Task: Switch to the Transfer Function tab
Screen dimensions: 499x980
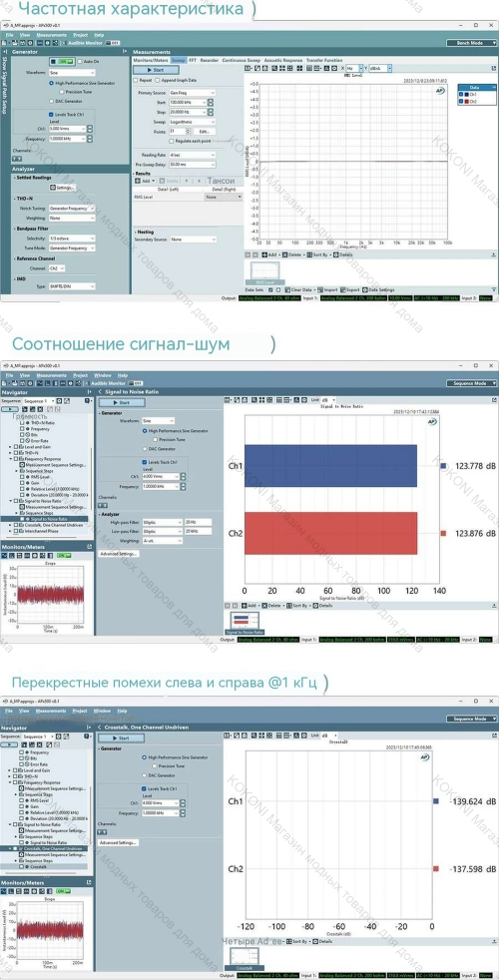Action: point(323,60)
